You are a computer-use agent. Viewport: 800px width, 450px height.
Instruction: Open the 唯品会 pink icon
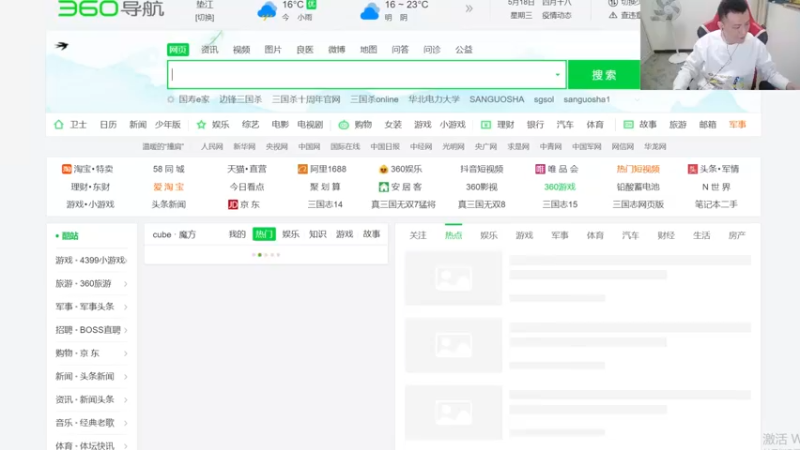pos(540,169)
